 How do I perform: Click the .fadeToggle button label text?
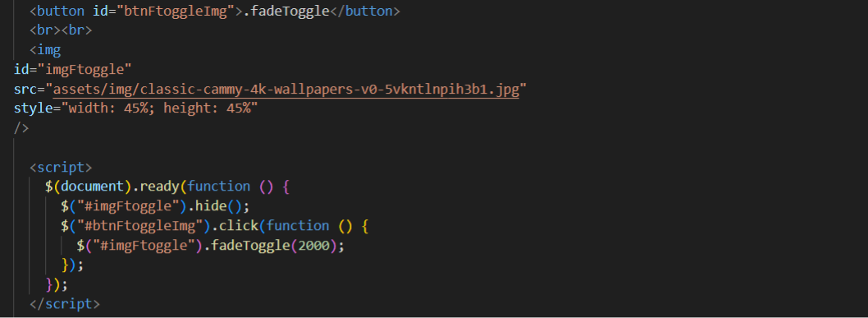pyautogui.click(x=286, y=11)
